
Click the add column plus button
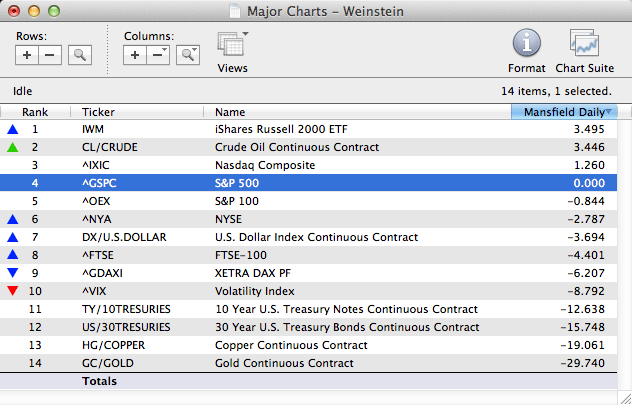pyautogui.click(x=136, y=55)
